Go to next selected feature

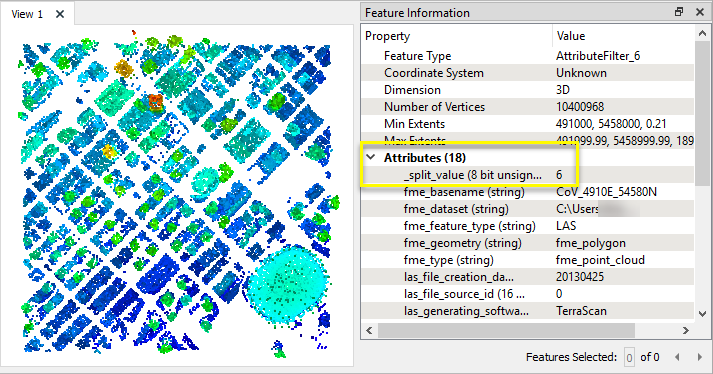pyautogui.click(x=700, y=358)
